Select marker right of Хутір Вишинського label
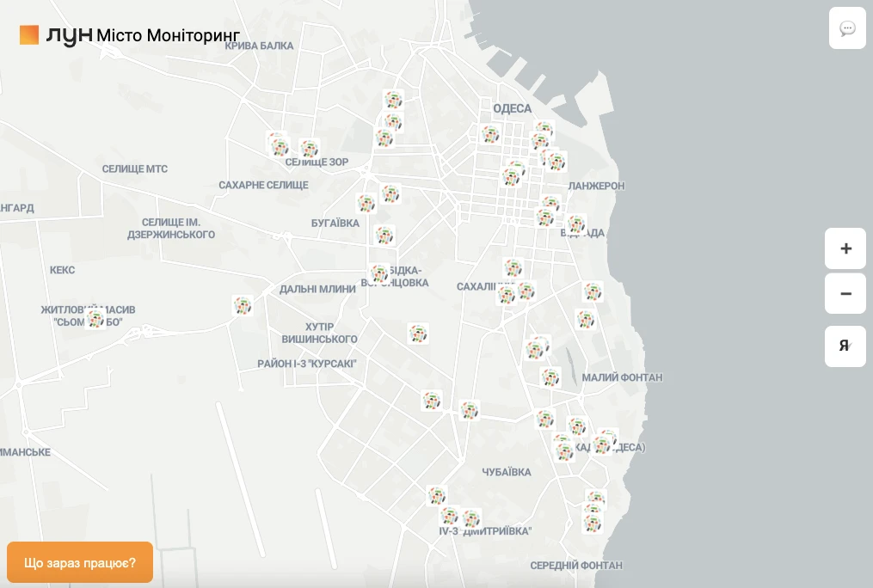Image resolution: width=873 pixels, height=588 pixels. coord(418,334)
